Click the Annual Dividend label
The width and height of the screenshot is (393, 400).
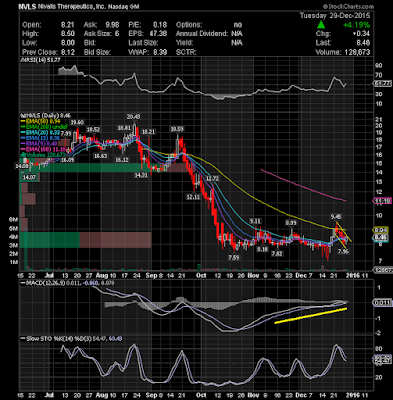(x=202, y=34)
